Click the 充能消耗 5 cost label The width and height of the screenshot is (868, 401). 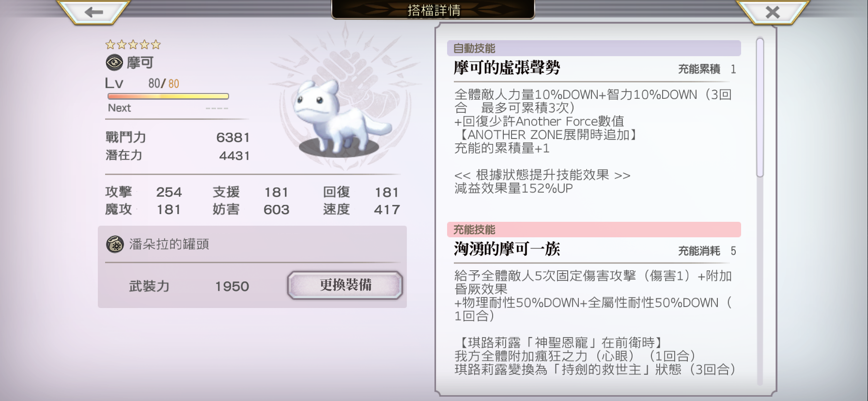(707, 251)
